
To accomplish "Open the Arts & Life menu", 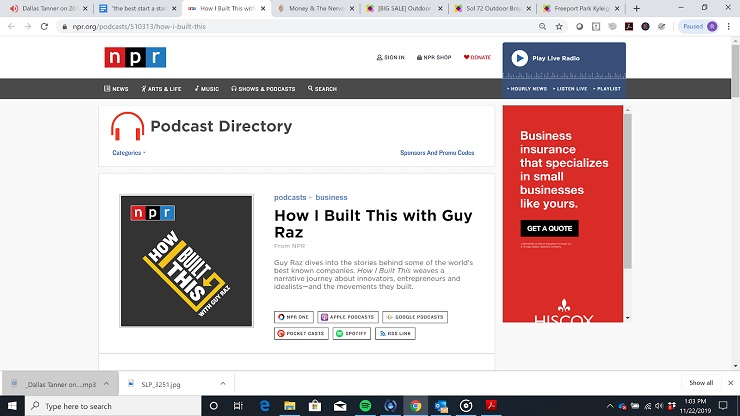I will (161, 89).
